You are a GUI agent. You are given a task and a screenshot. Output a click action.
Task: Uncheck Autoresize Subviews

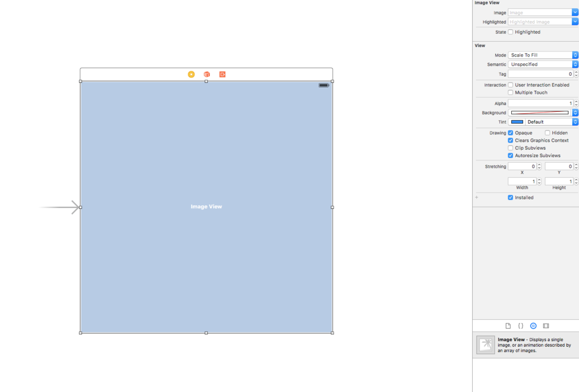[x=511, y=156]
